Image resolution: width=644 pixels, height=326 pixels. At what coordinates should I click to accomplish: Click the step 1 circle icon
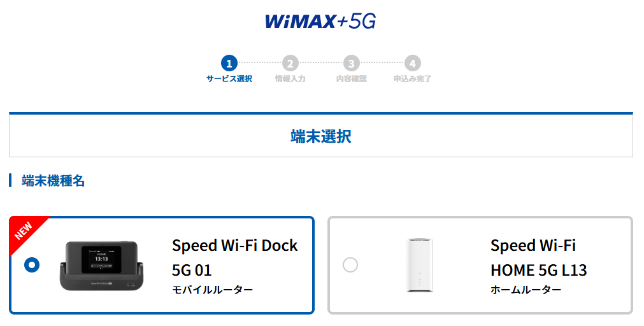(x=229, y=63)
